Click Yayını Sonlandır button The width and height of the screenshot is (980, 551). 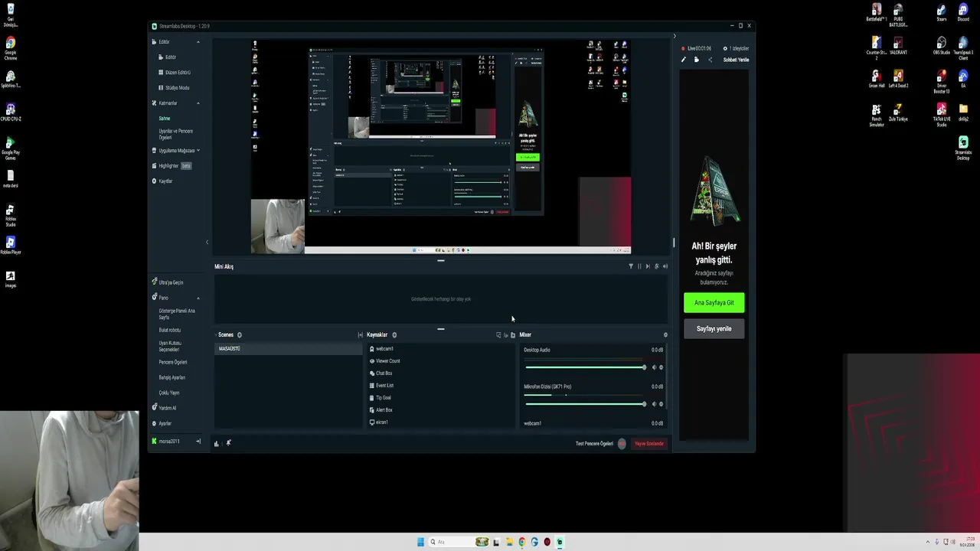pyautogui.click(x=649, y=444)
